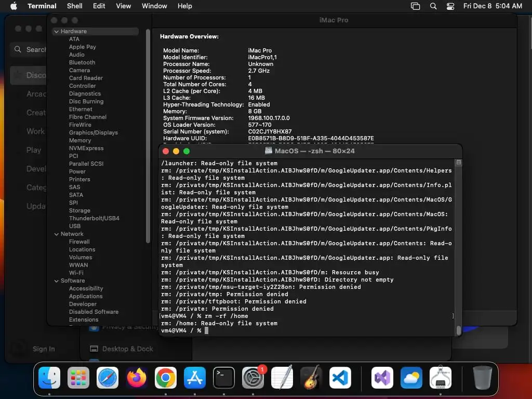This screenshot has width=532, height=399.
Task: Open the View menu
Action: point(124,6)
